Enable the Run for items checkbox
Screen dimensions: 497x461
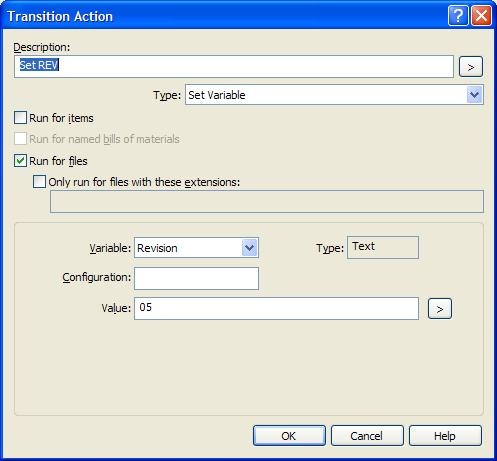coord(20,118)
